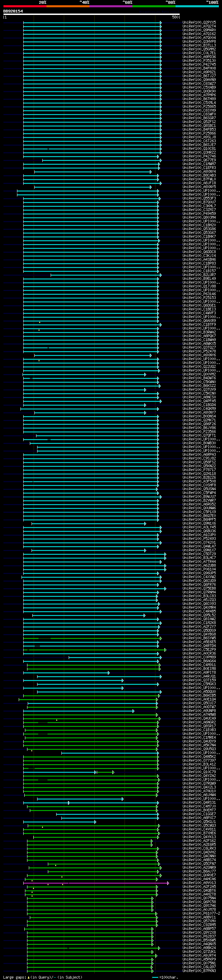The width and height of the screenshot is (222, 980).
Task: Select the UniRef100_Q3T159 label
Action: pyautogui.click(x=199, y=680)
